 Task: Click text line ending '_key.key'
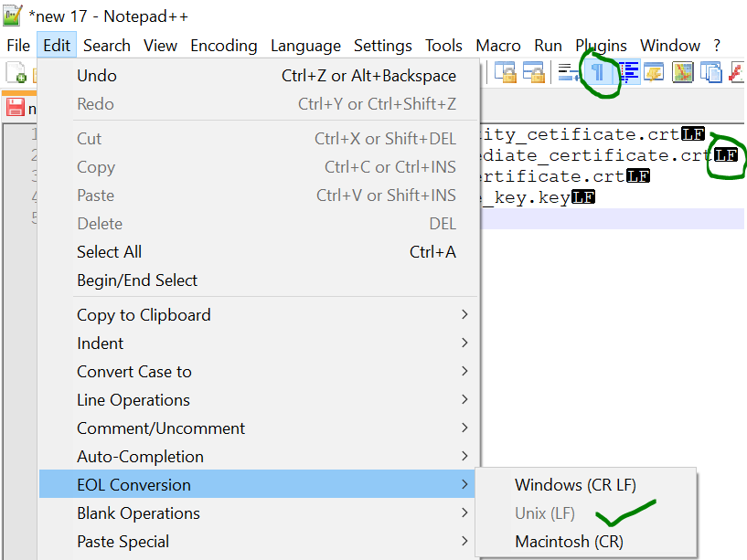tap(527, 197)
